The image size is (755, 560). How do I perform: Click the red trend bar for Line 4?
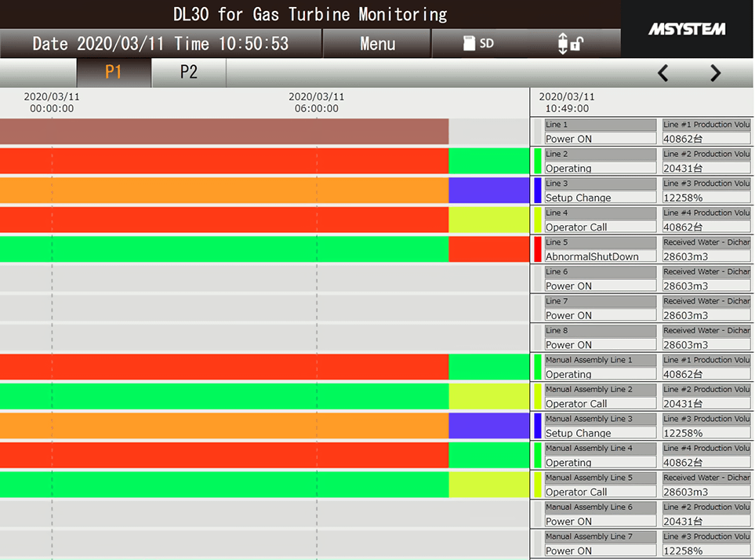pyautogui.click(x=235, y=220)
